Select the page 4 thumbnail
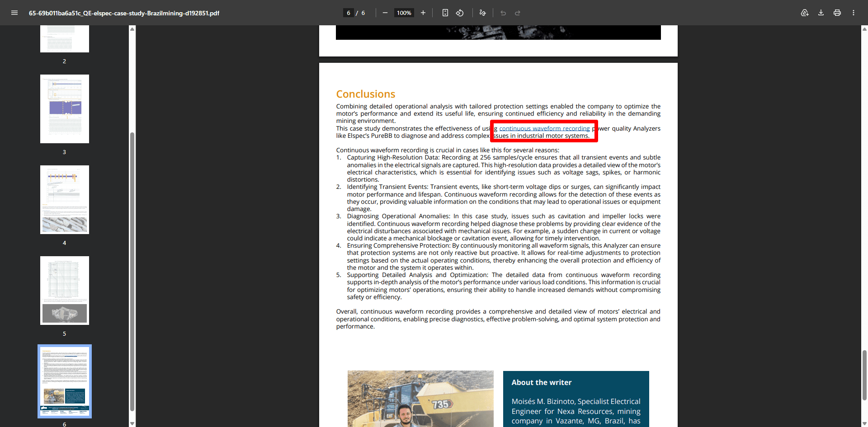The width and height of the screenshot is (868, 427). pos(65,200)
